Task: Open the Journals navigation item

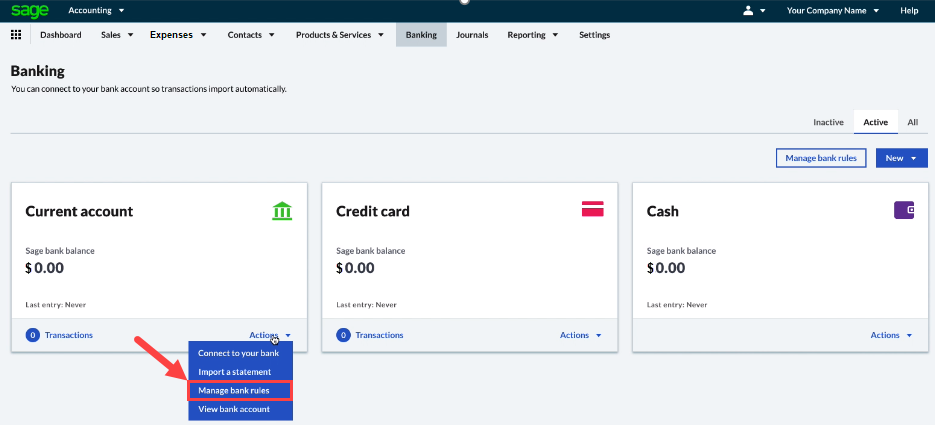Action: [472, 35]
